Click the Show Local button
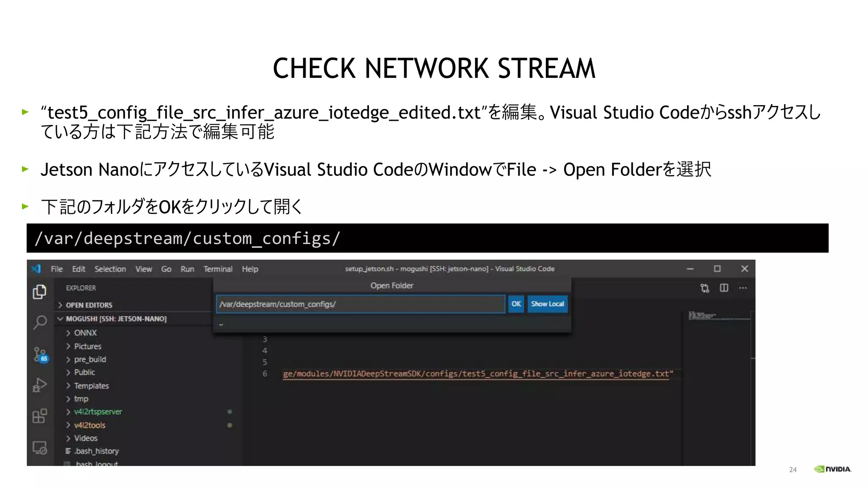 pyautogui.click(x=547, y=304)
